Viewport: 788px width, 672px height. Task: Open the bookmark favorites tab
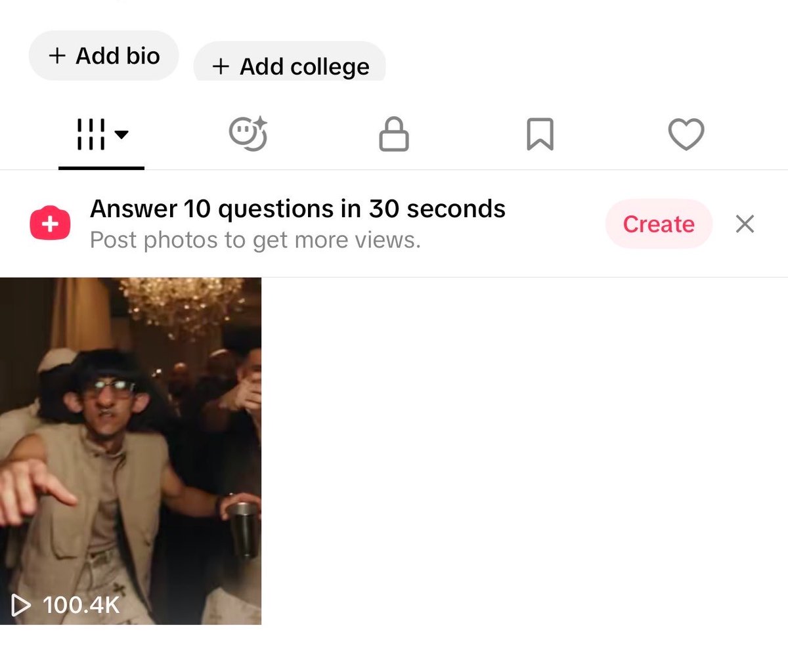tap(540, 134)
